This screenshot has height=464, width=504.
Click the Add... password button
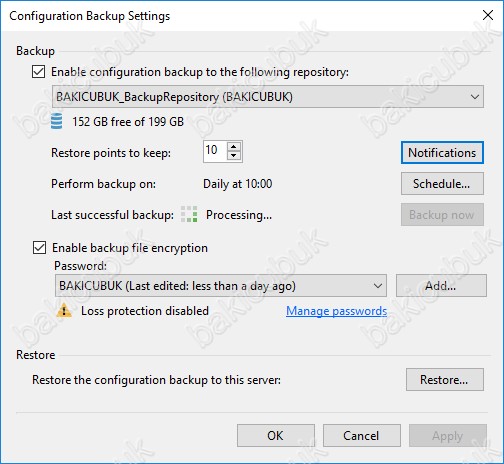pyautogui.click(x=441, y=286)
